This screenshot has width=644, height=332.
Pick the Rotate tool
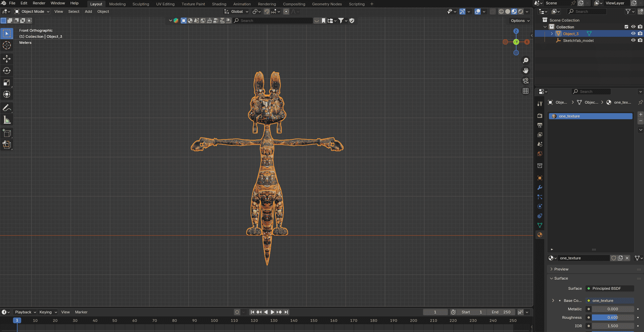click(7, 71)
